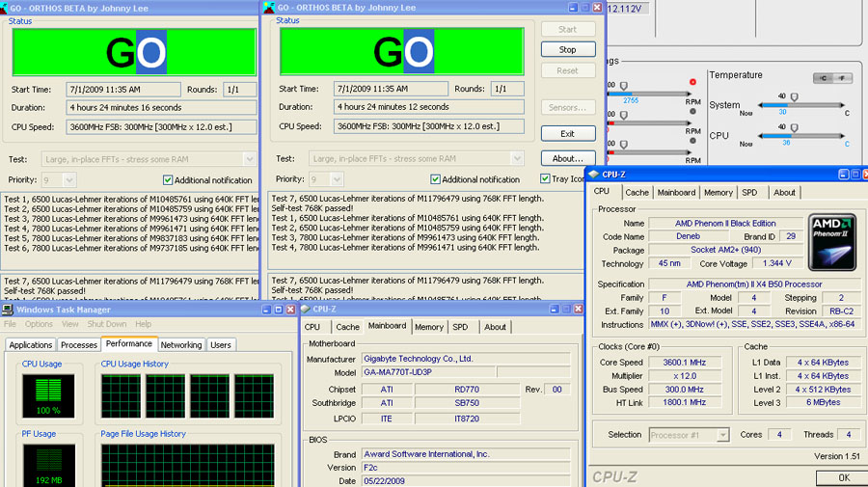
Task: Expand the Processor #1 selection dropdown
Action: tap(722, 435)
